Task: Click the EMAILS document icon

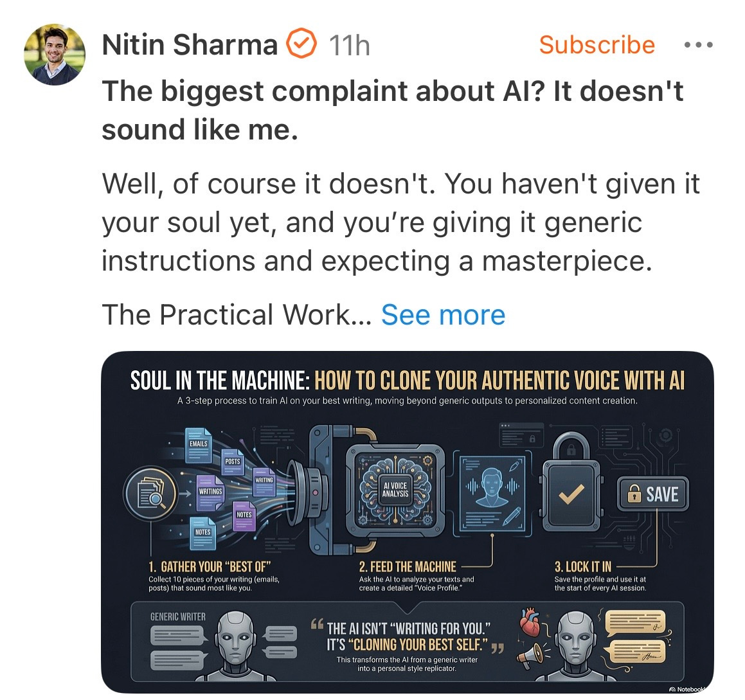Action: (198, 445)
